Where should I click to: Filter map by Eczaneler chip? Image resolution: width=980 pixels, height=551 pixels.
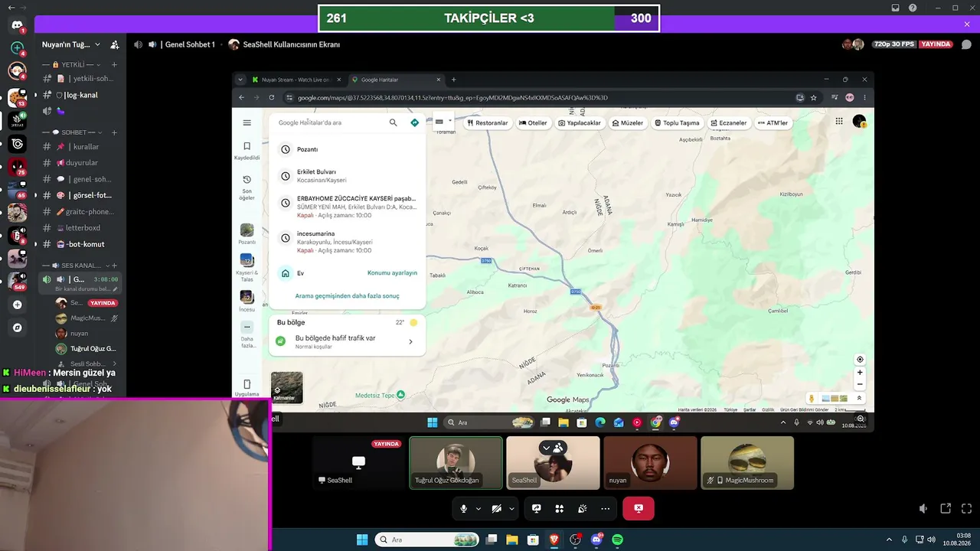[x=728, y=122]
